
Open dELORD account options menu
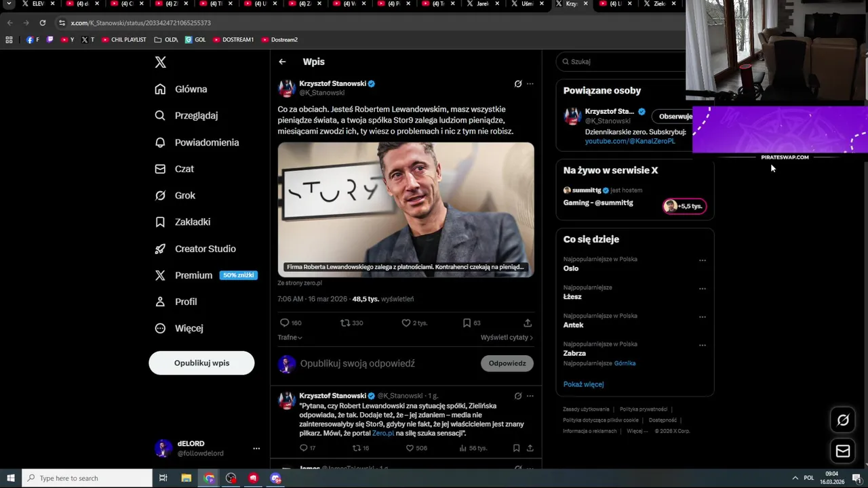coord(256,448)
